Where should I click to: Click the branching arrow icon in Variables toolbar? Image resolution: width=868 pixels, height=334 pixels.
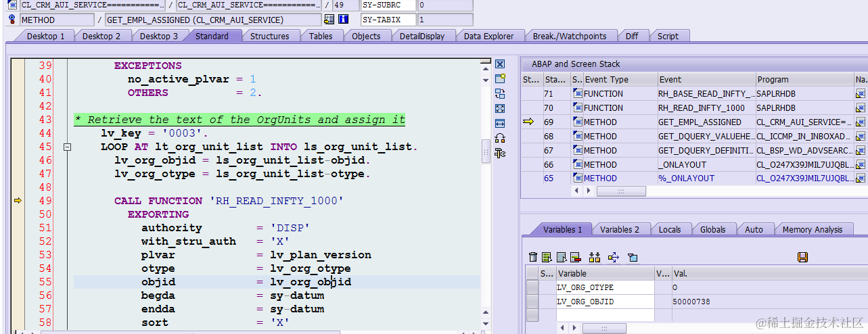614,257
